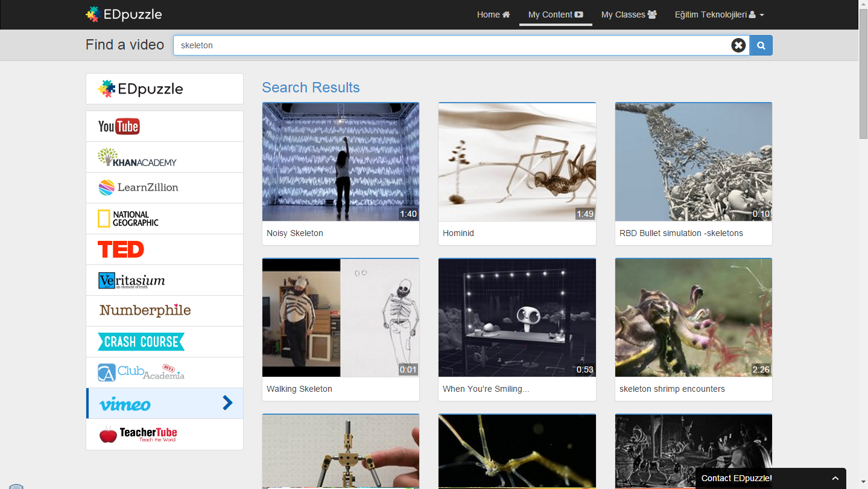This screenshot has width=868, height=489.
Task: Choose Khan Academy source
Action: [x=165, y=157]
